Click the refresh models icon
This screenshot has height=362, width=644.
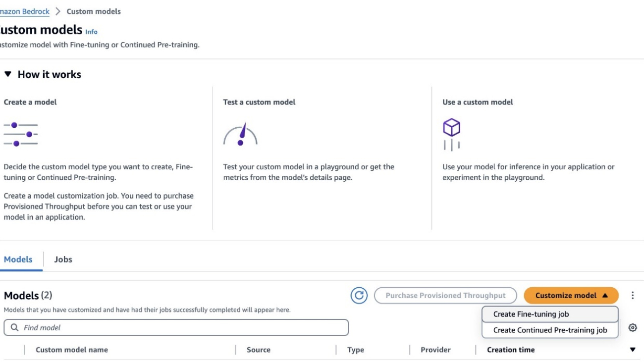tap(359, 296)
